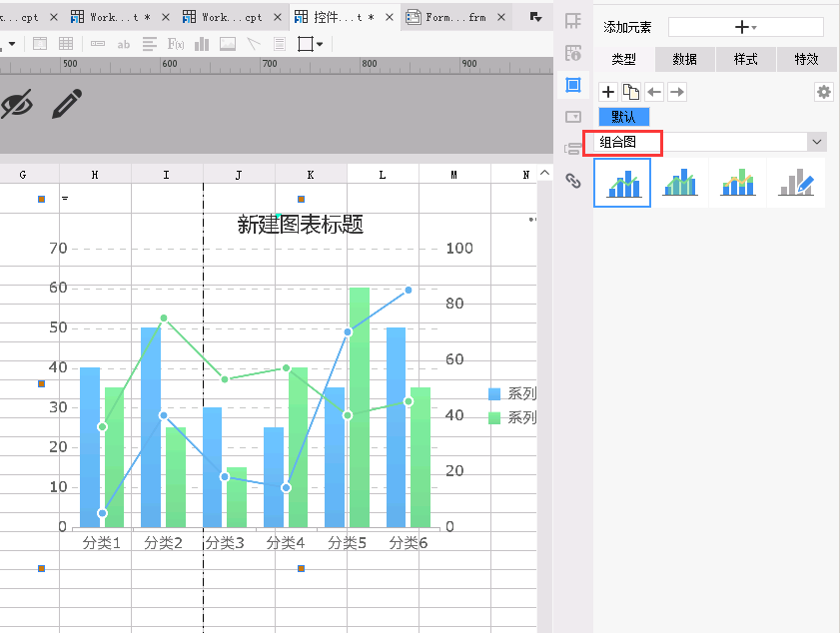Click the chart title 新建图表标题
840x633 pixels.
click(x=301, y=225)
